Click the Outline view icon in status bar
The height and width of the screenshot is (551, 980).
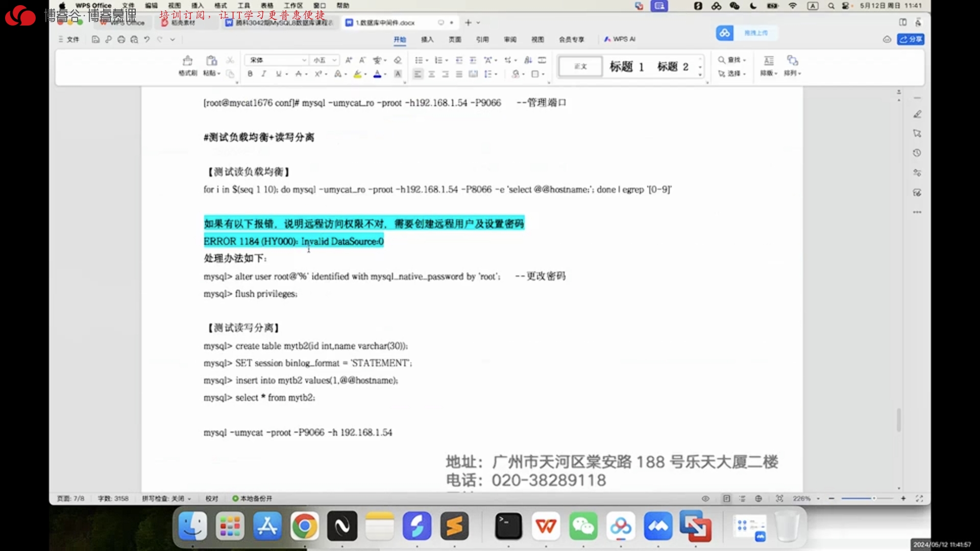point(742,498)
